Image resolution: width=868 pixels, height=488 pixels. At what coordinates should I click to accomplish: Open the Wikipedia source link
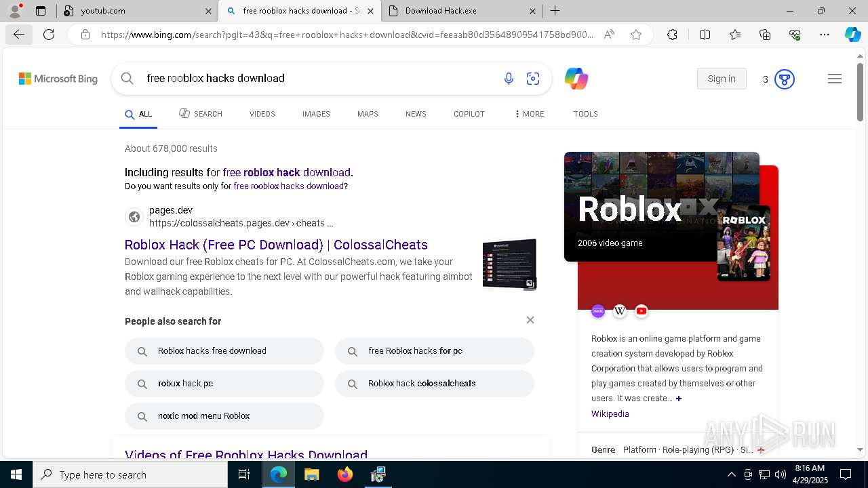point(610,414)
